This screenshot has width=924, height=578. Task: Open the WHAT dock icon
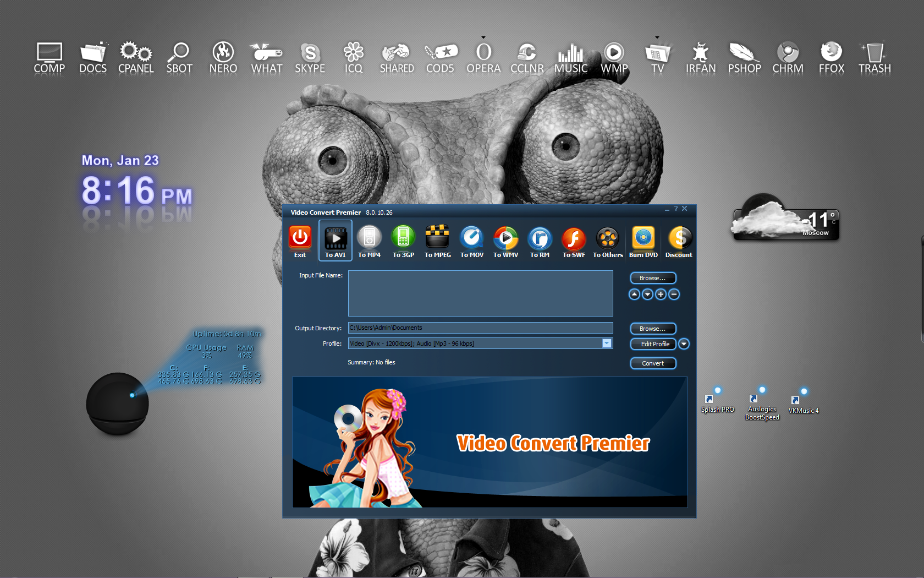point(267,58)
